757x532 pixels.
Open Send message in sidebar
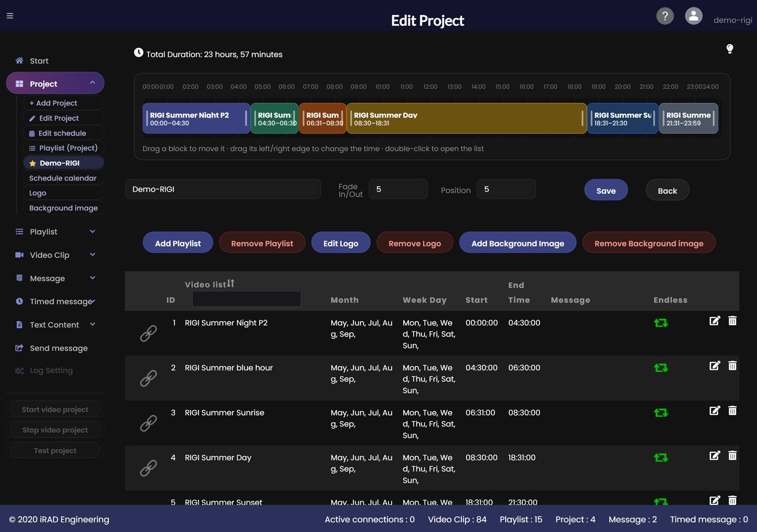point(55,348)
